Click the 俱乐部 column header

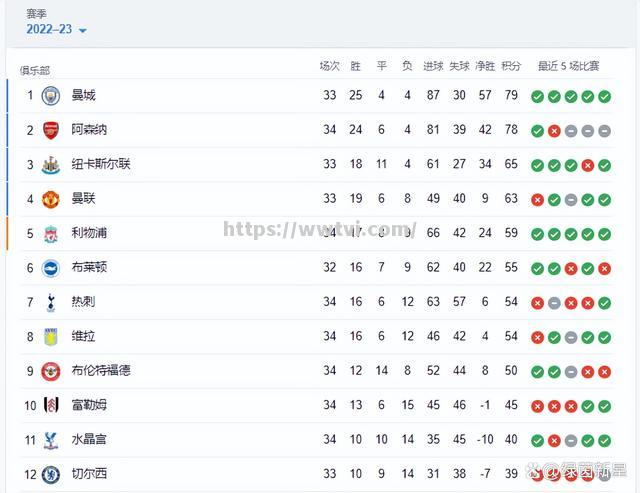pos(35,70)
